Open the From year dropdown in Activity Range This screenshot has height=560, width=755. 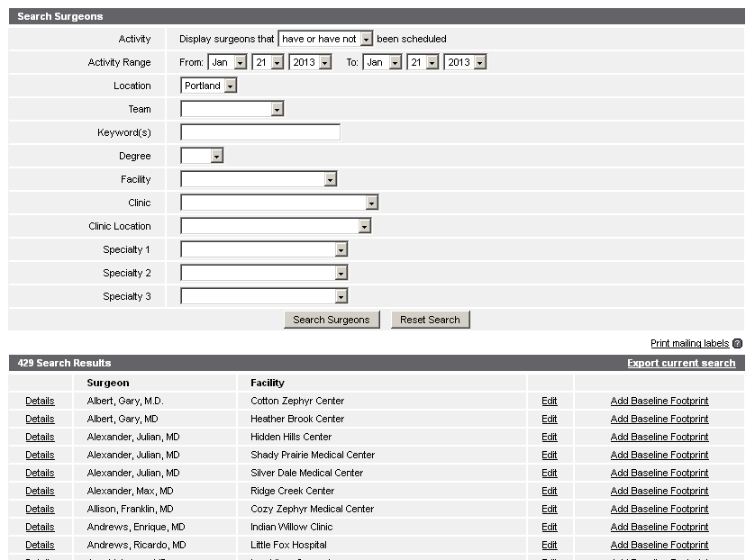[x=310, y=62]
